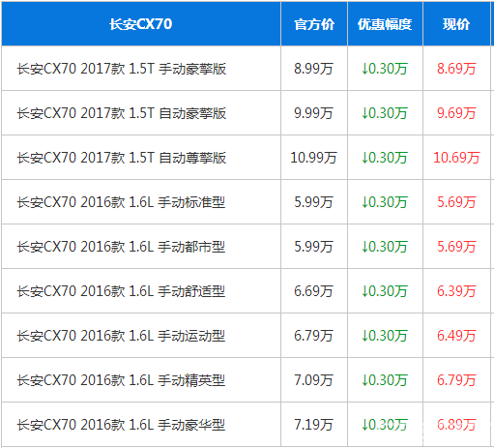This screenshot has width=494, height=448.
Task: Click current price 6.49万
Action: coord(456,336)
